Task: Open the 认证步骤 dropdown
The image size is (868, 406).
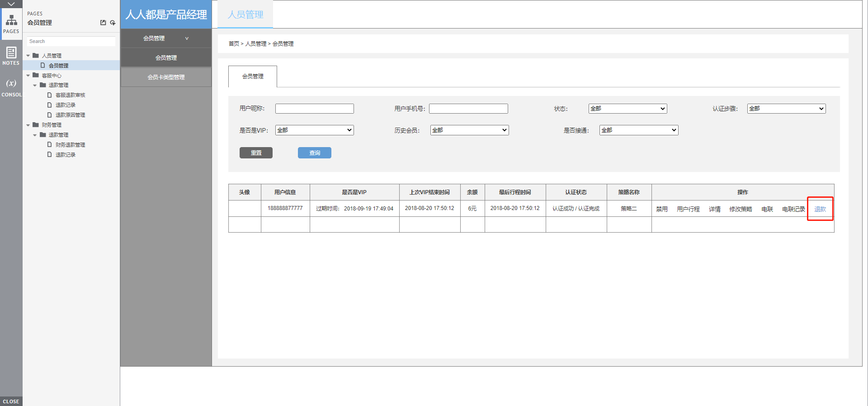Action: click(786, 109)
